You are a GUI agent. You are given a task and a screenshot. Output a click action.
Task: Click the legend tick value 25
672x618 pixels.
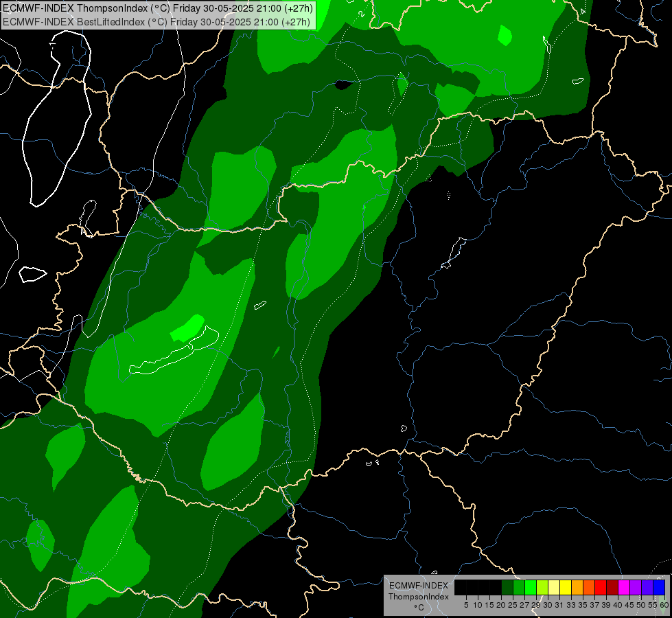(513, 605)
